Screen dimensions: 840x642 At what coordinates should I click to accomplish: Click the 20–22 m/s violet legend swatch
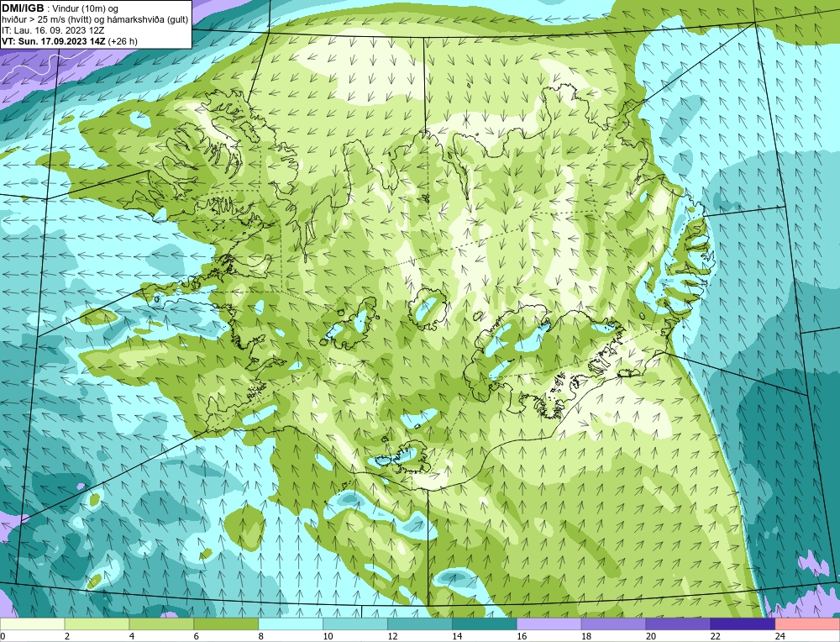point(678,624)
